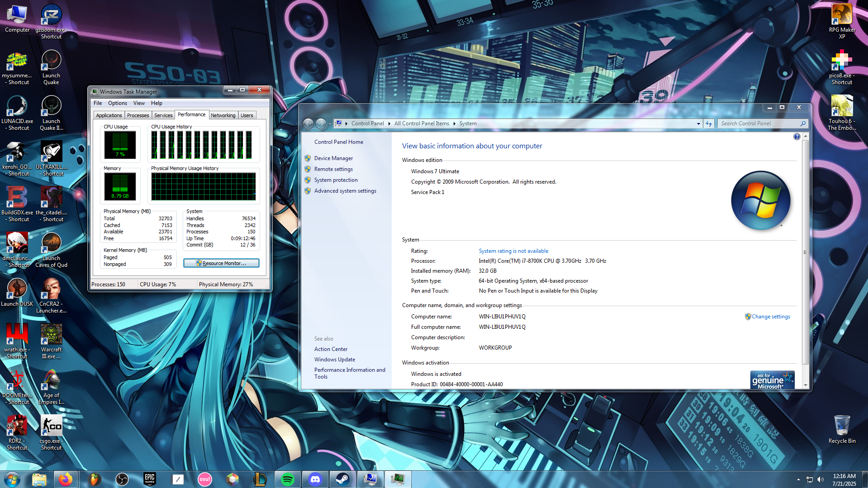Select Launch DUSK desktop icon
The height and width of the screenshot is (488, 868).
tap(17, 292)
